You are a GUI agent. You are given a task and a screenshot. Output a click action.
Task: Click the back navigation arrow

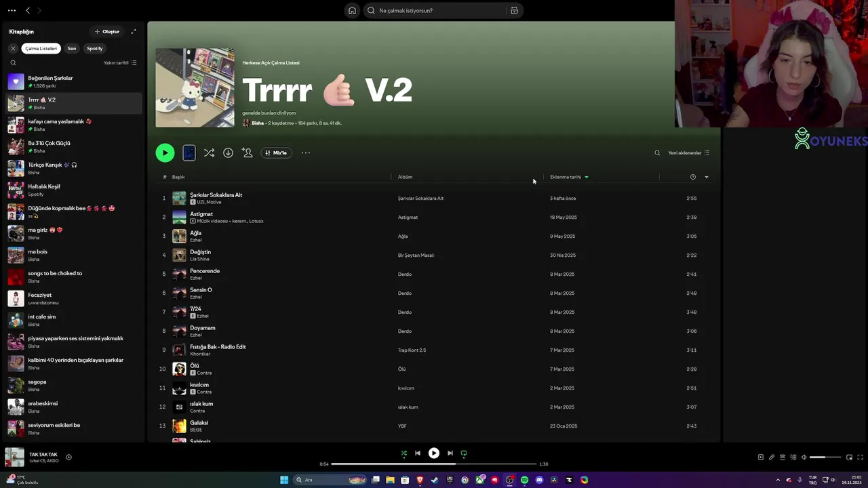click(28, 10)
